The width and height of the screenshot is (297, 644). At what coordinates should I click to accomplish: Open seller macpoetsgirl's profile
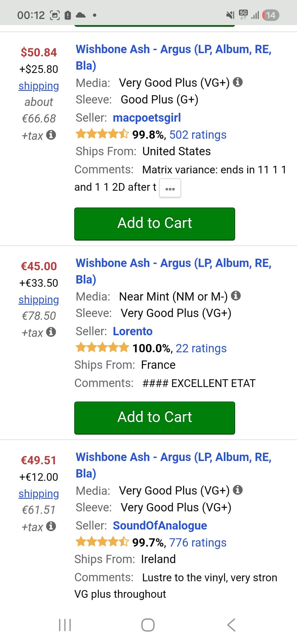[x=147, y=118]
